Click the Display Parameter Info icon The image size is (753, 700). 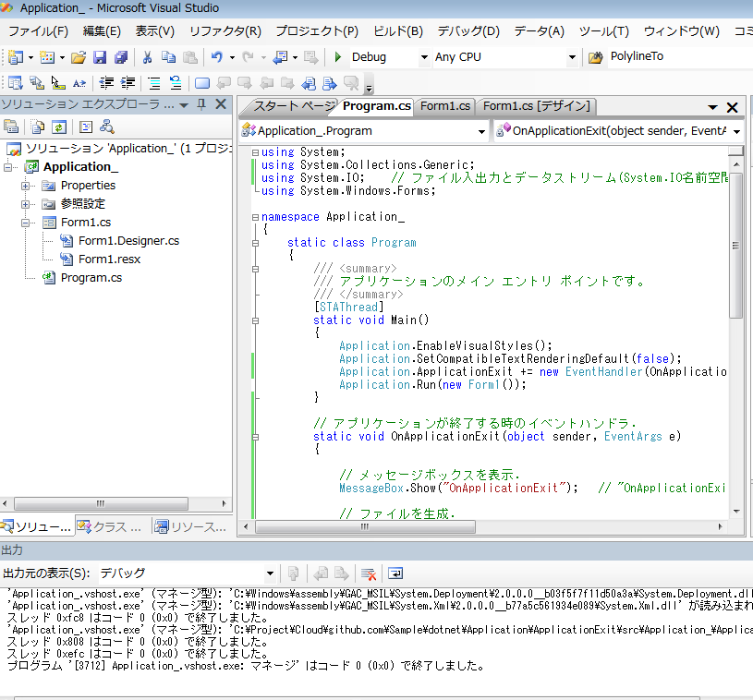tap(37, 83)
